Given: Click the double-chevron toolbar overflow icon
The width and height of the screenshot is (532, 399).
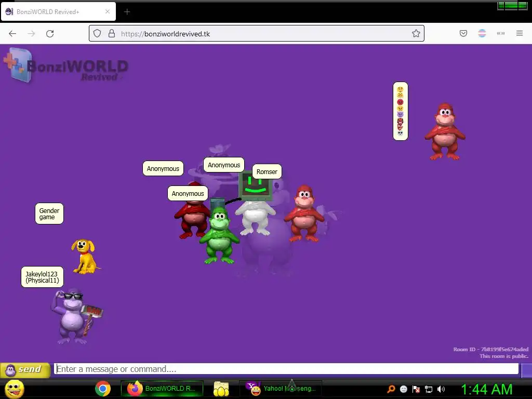Looking at the screenshot, I should tap(501, 33).
